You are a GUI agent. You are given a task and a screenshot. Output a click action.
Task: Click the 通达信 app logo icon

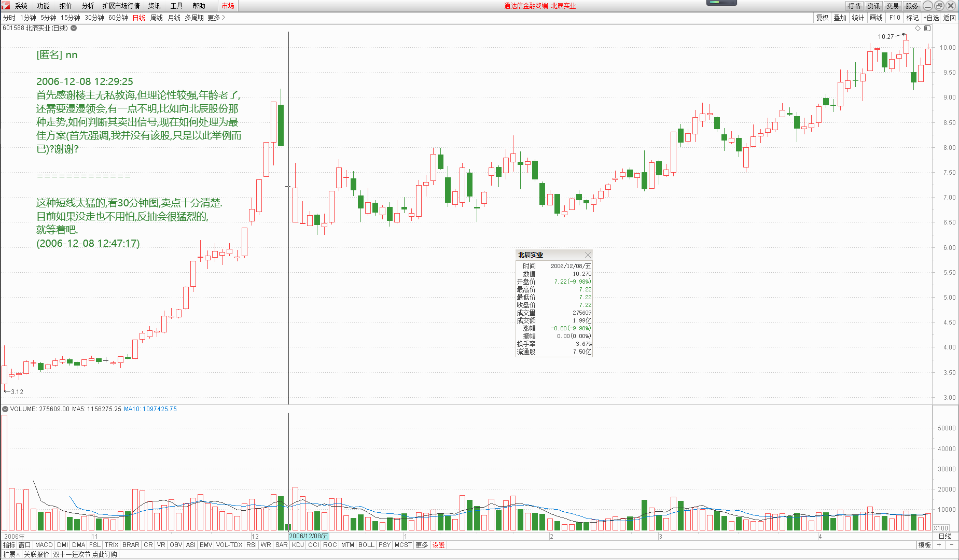pos(6,6)
